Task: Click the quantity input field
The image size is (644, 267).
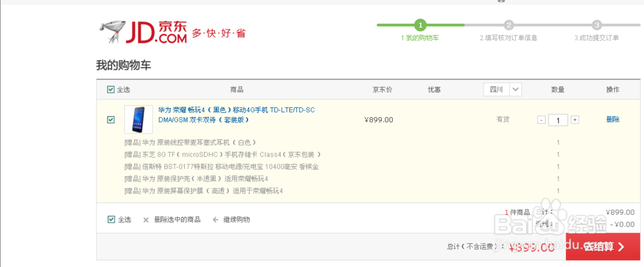Action: click(x=558, y=119)
